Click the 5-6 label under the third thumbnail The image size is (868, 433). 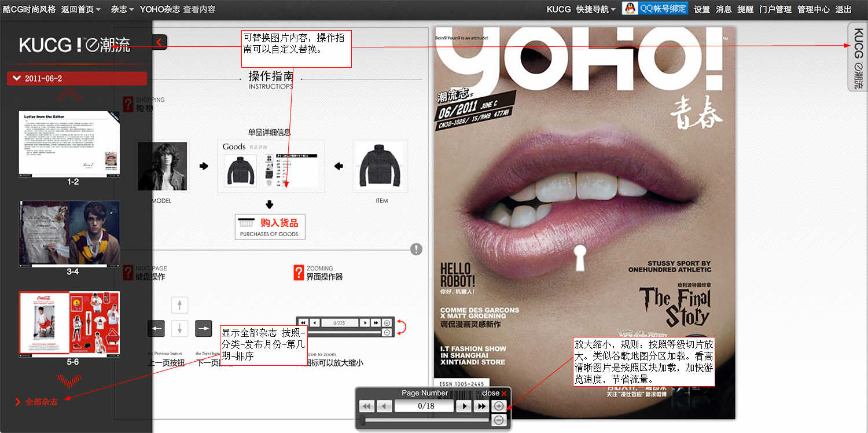73,362
